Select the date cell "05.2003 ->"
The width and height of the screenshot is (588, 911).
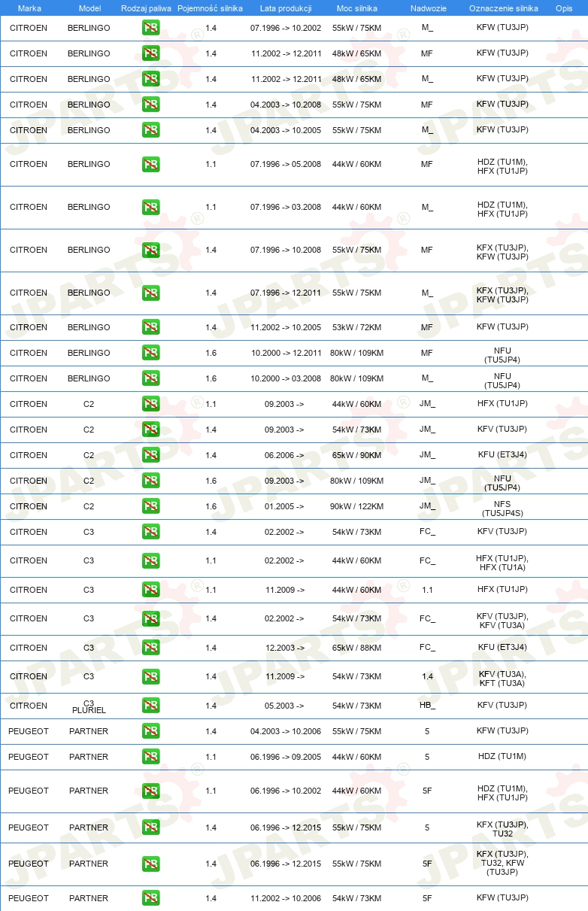(x=284, y=706)
